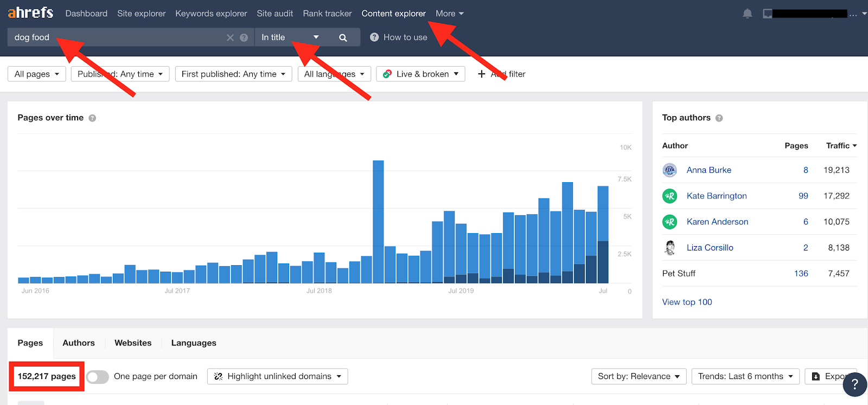Open the How to use link

[x=405, y=37]
